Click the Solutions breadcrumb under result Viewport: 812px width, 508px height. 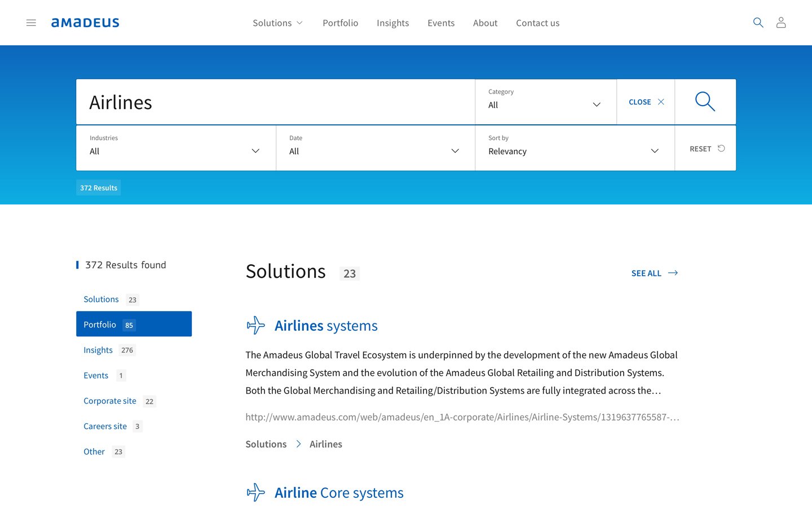pyautogui.click(x=266, y=444)
